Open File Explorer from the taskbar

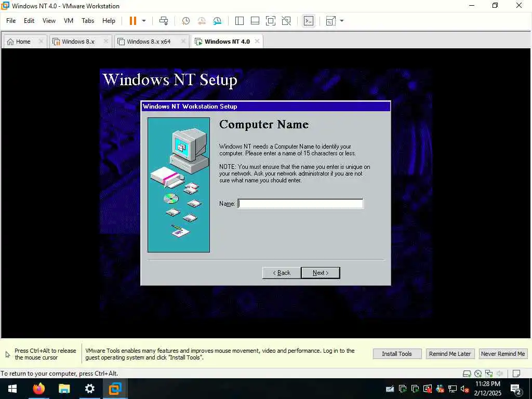tap(64, 389)
